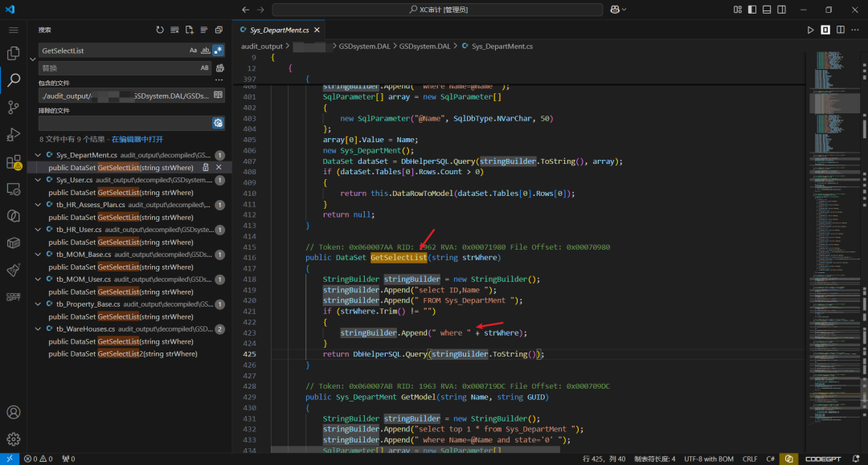Screen dimensions: 868x465
Task: Toggle Preserve Case in replace box
Action: point(205,68)
